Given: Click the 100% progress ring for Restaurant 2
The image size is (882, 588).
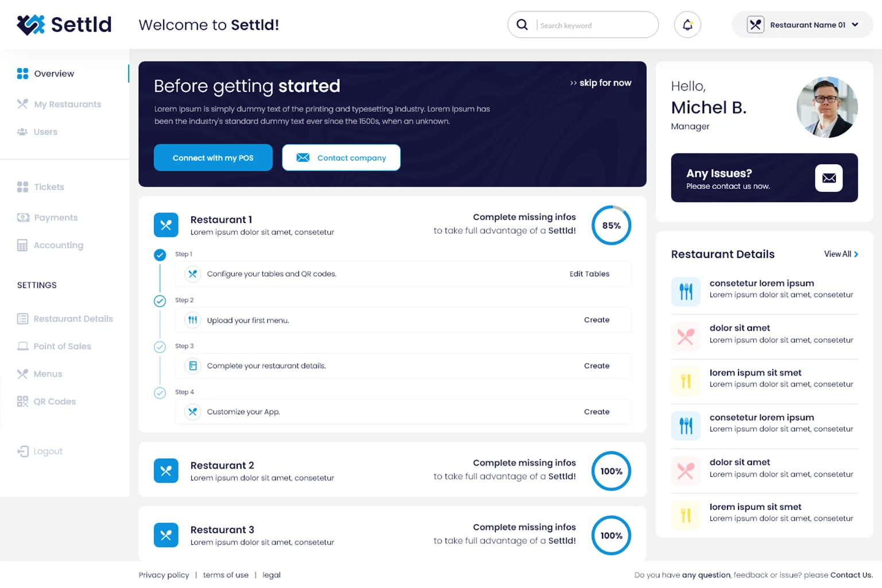Looking at the screenshot, I should (x=612, y=471).
